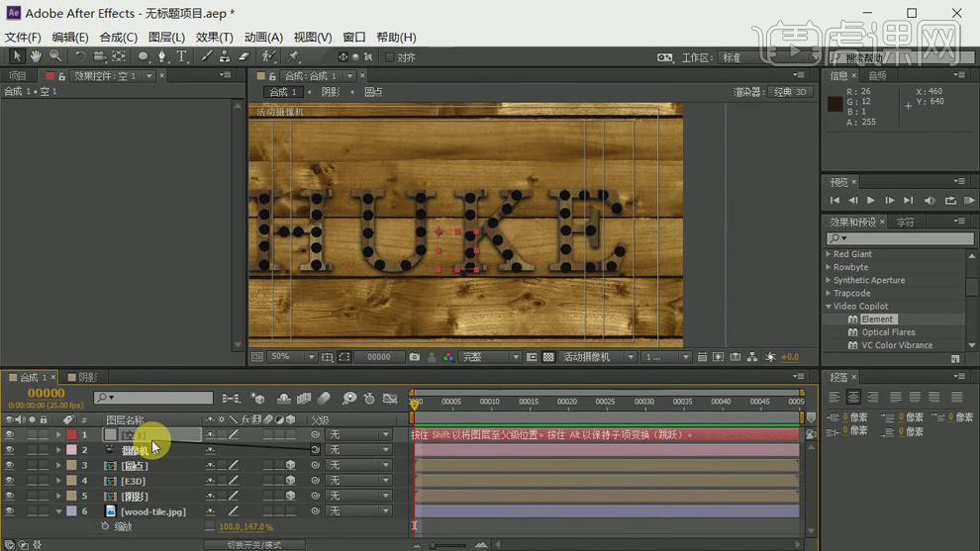The width and height of the screenshot is (980, 551).
Task: Open the 活动摄像机 3D view dropdown
Action: click(598, 357)
